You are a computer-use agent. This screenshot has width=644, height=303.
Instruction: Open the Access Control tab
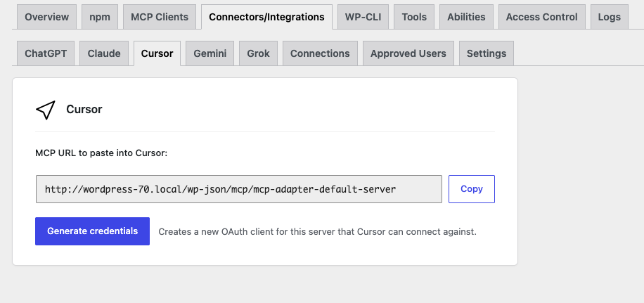click(542, 17)
